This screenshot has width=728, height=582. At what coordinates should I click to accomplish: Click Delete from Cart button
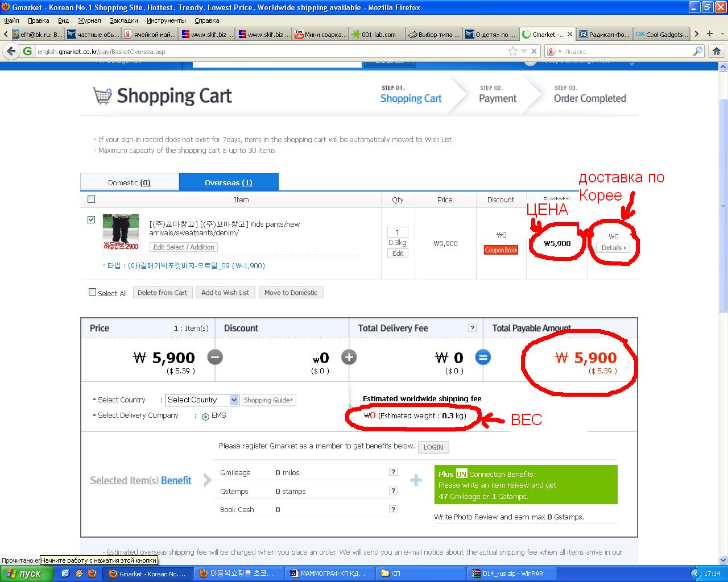click(162, 293)
